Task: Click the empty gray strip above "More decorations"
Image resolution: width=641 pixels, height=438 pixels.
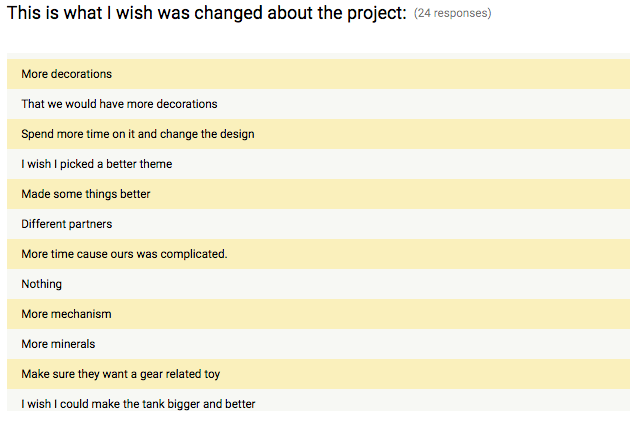Action: 318,56
